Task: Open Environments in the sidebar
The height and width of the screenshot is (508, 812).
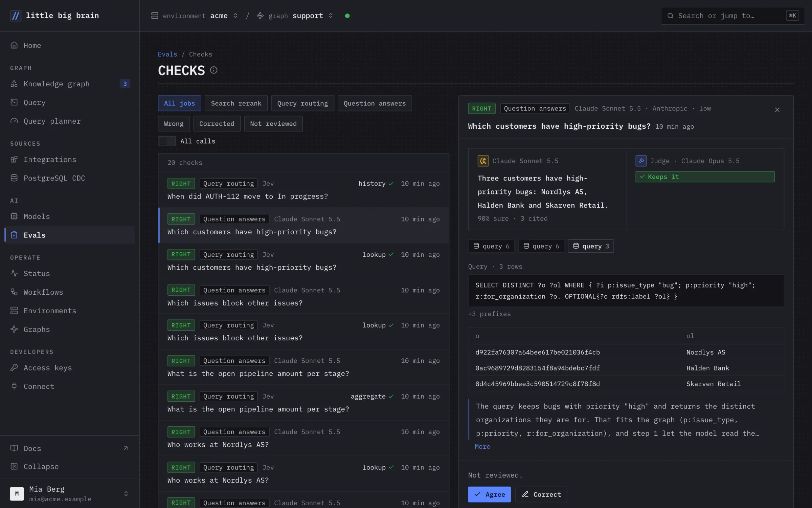Action: coord(69,311)
